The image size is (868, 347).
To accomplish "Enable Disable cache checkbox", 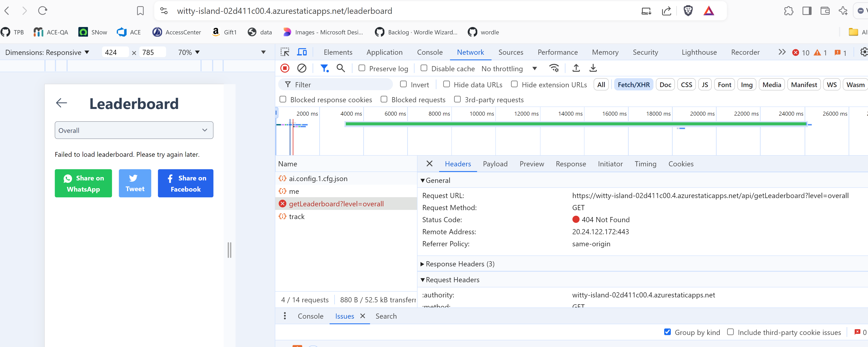I will 424,68.
